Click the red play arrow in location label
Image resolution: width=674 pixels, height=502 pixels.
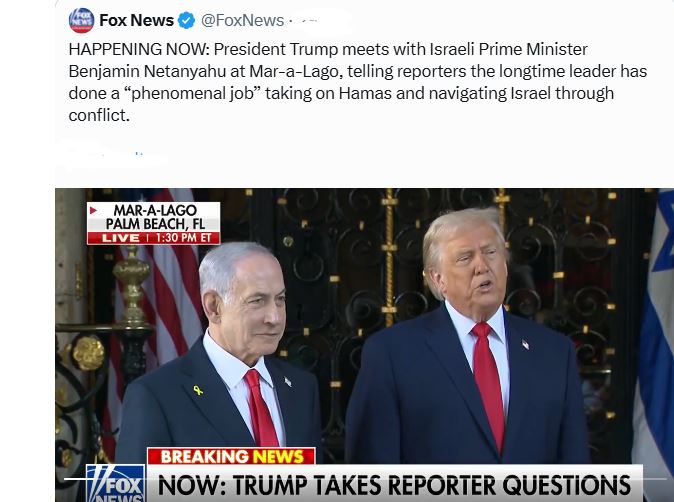(x=93, y=211)
